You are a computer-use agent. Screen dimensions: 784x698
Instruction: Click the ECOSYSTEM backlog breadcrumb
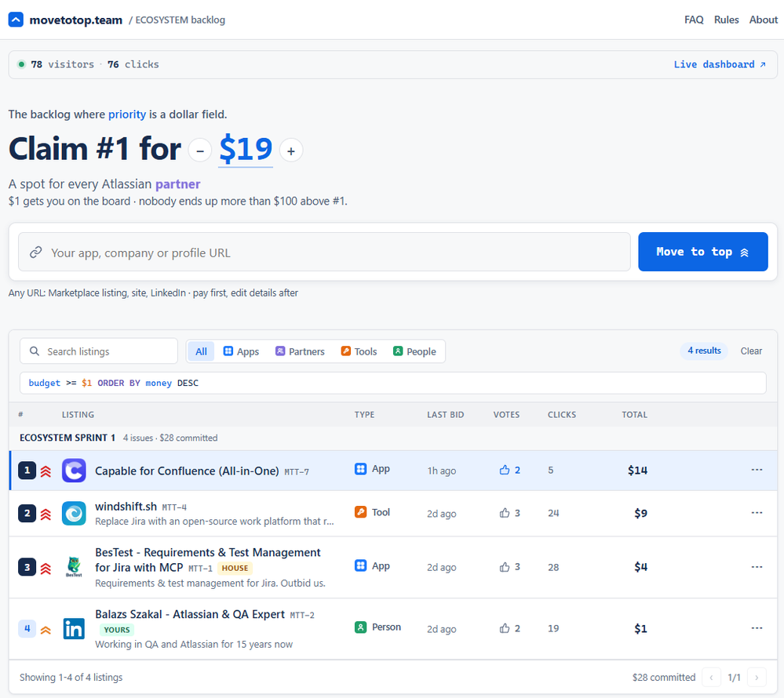point(180,20)
